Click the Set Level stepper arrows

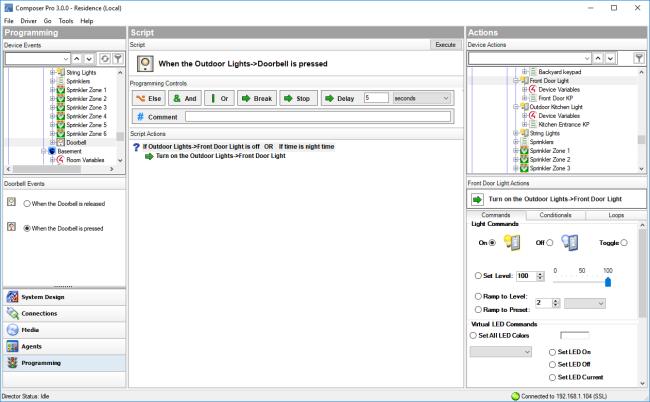coord(540,276)
